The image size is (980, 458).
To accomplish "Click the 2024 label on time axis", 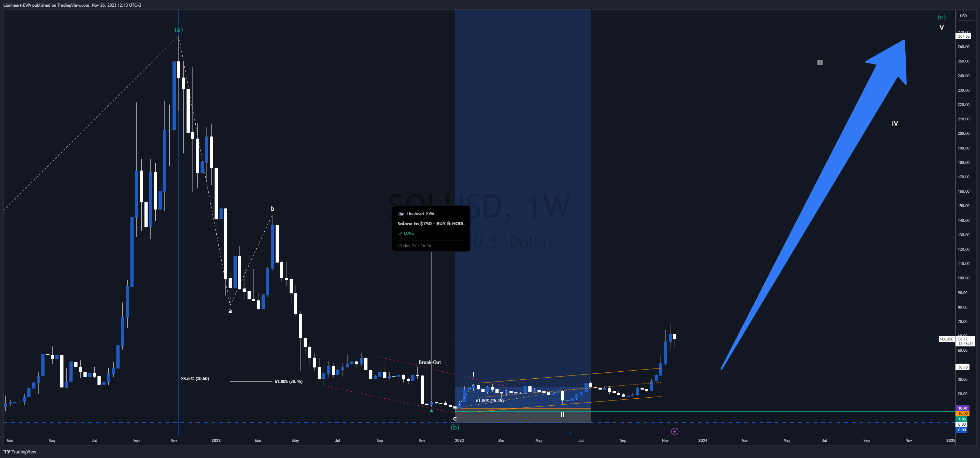I will [x=703, y=441].
